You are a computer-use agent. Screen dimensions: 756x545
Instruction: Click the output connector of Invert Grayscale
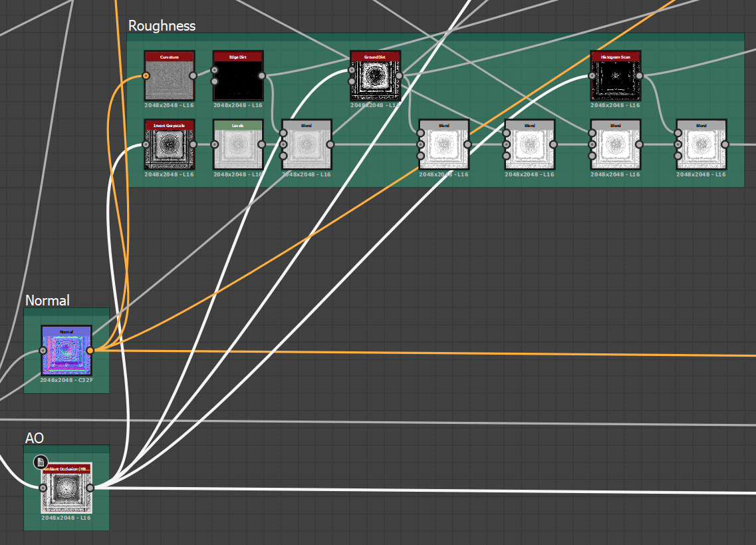[x=193, y=144]
